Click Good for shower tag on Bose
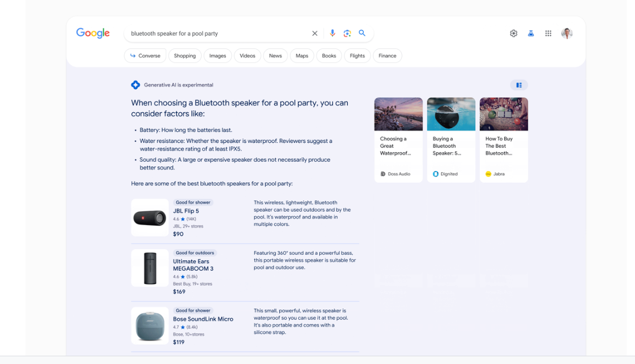Screen dimensions: 635x364 (193, 311)
